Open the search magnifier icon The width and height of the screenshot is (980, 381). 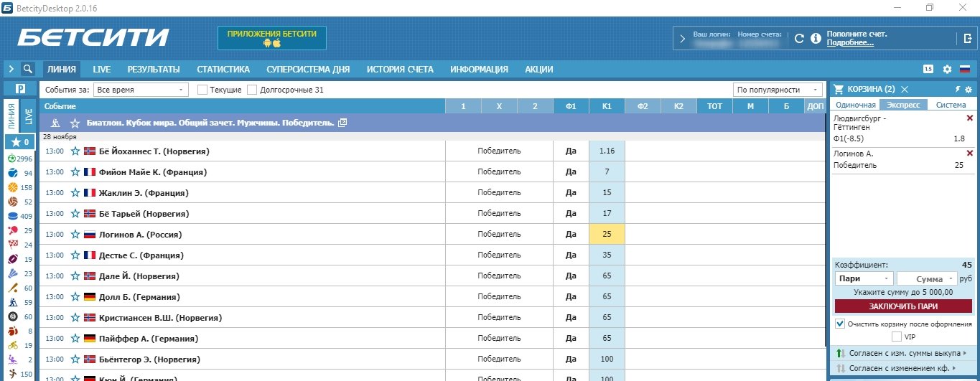tap(28, 70)
